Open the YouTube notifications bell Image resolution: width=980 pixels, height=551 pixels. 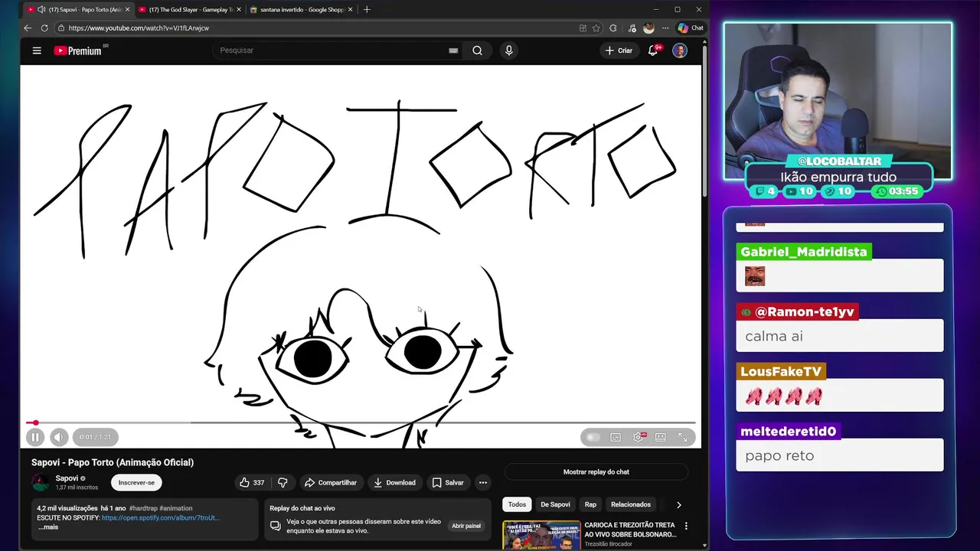653,51
